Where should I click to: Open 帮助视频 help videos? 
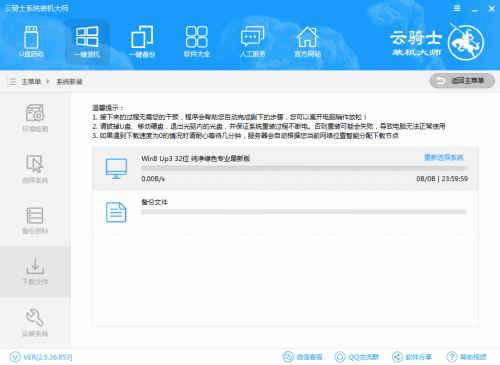coord(467,357)
